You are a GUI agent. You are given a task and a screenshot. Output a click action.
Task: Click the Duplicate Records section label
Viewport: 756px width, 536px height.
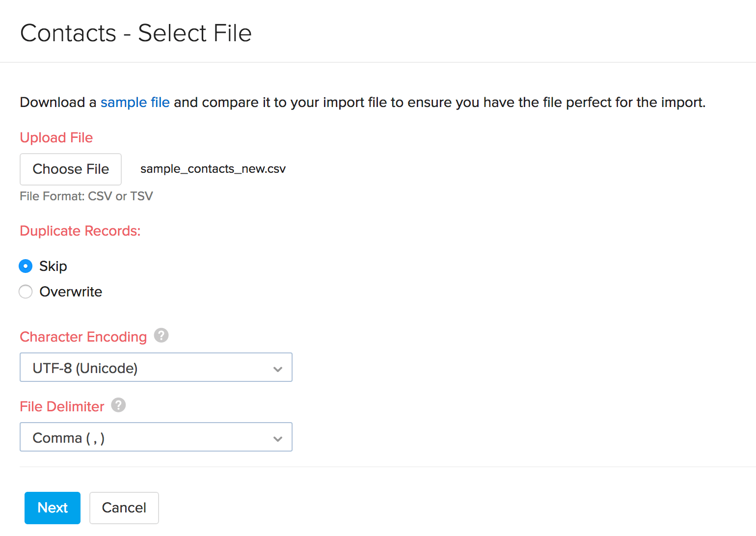click(80, 230)
